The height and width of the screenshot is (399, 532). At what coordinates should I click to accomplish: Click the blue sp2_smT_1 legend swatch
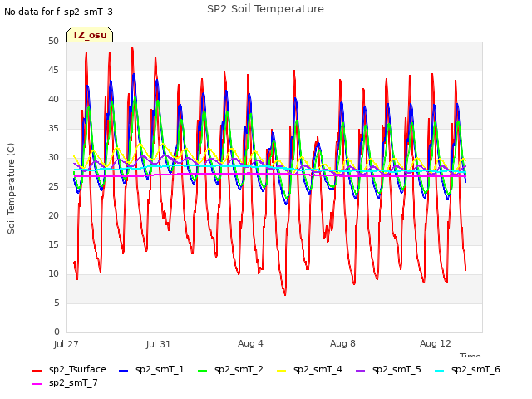pos(124,371)
